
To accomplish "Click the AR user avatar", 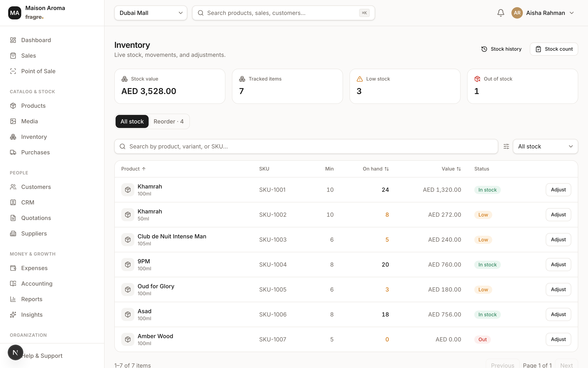I will (x=517, y=13).
